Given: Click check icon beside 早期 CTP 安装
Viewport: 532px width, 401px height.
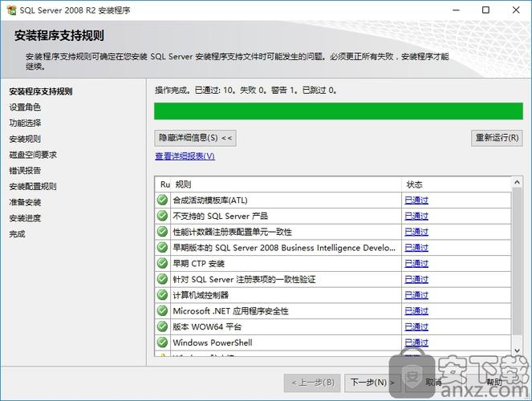Looking at the screenshot, I should [x=163, y=263].
